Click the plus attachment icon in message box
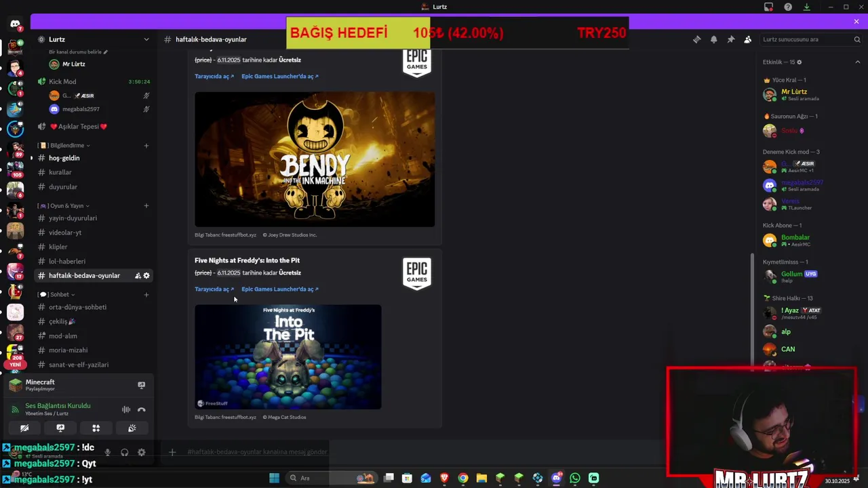The height and width of the screenshot is (488, 868). (x=172, y=452)
